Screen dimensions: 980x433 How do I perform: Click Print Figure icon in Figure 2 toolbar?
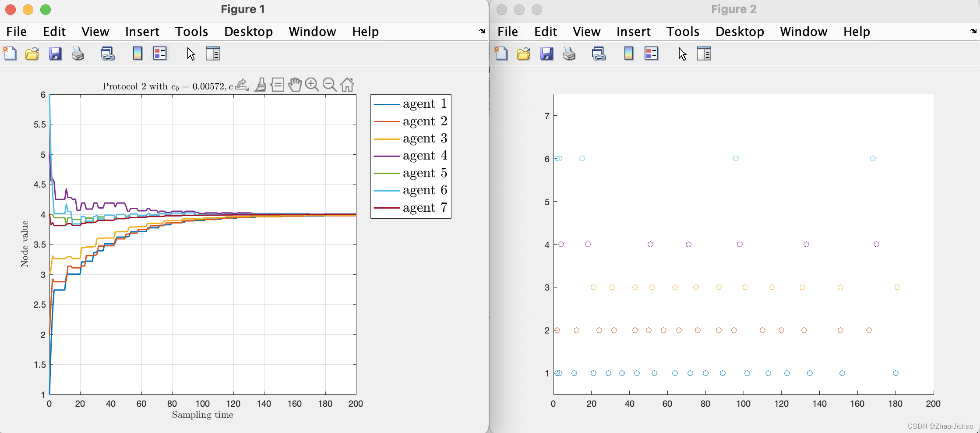(x=569, y=53)
